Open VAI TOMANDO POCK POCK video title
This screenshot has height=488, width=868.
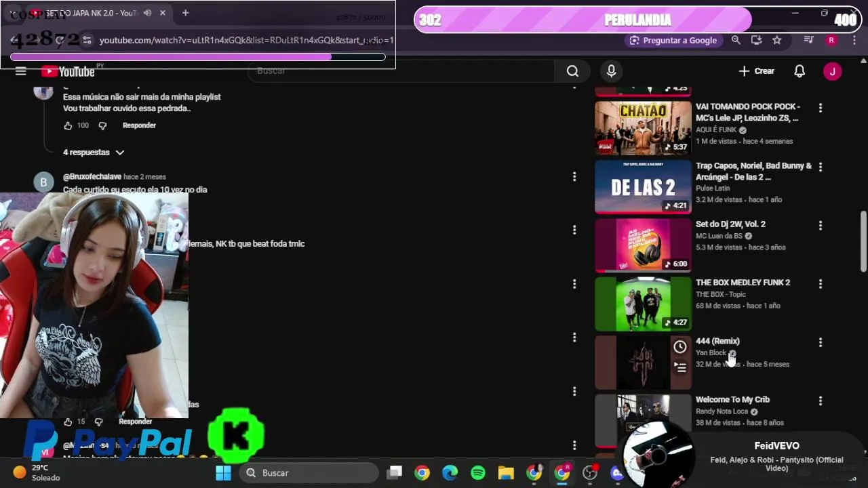tap(747, 112)
